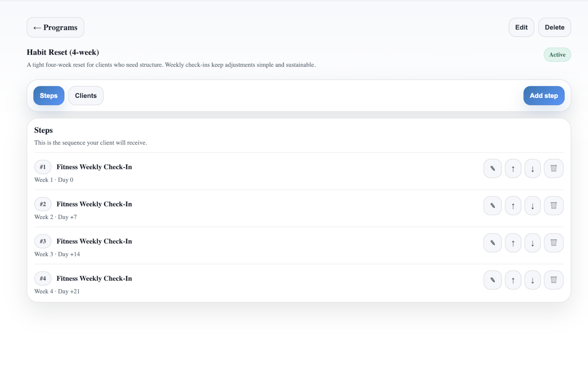Move step #3 up
The width and height of the screenshot is (588, 378).
coord(513,243)
